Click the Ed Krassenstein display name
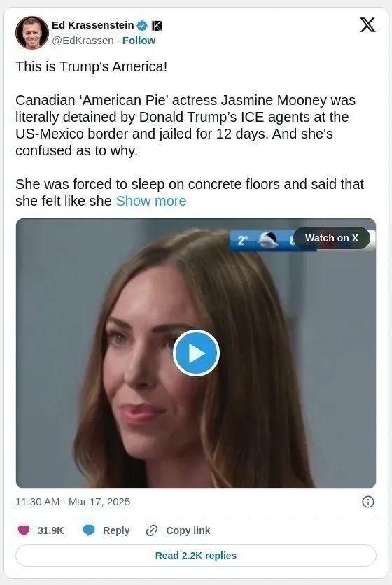Screen dimensions: 392x585 coord(92,25)
